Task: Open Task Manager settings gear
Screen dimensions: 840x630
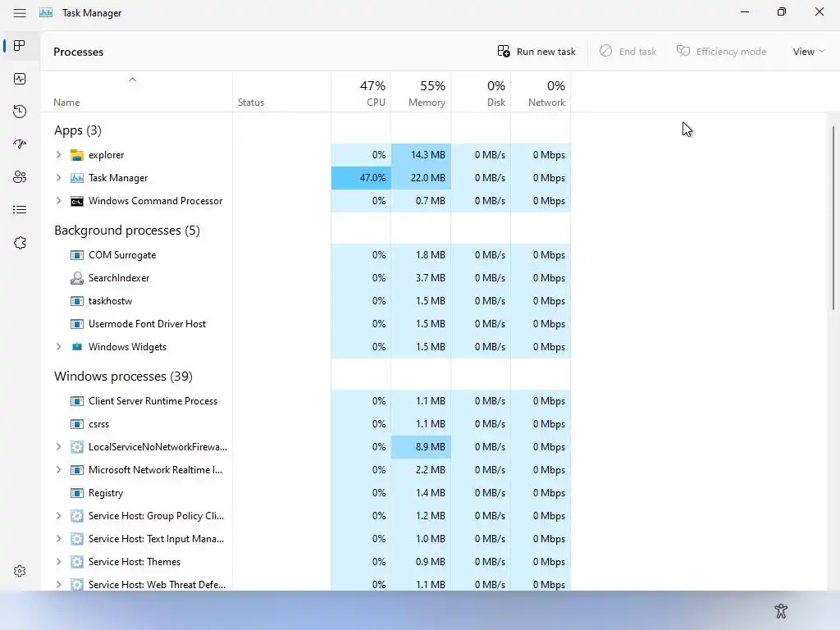Action: coord(20,571)
